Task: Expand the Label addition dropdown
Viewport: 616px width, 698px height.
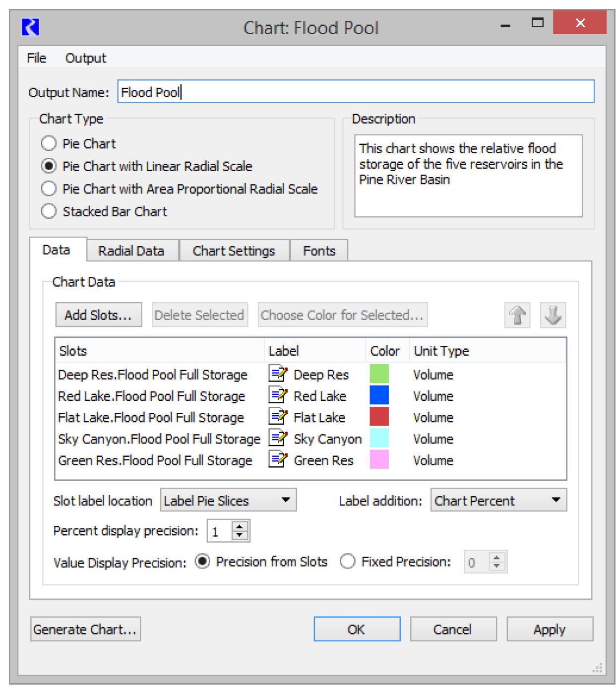Action: tap(498, 501)
